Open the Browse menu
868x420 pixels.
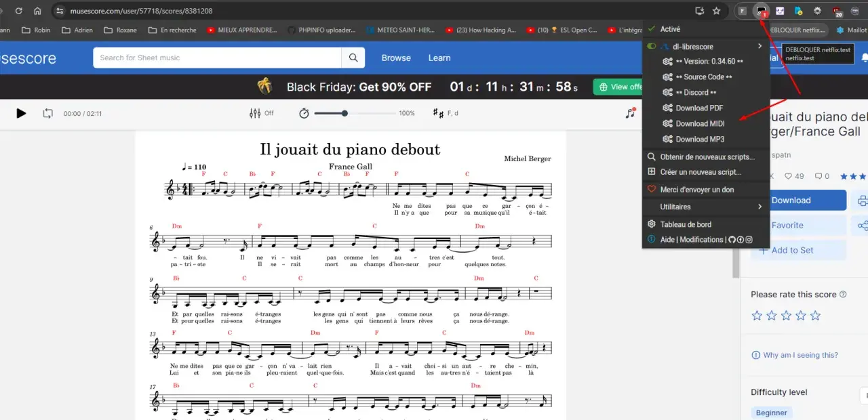coord(396,58)
